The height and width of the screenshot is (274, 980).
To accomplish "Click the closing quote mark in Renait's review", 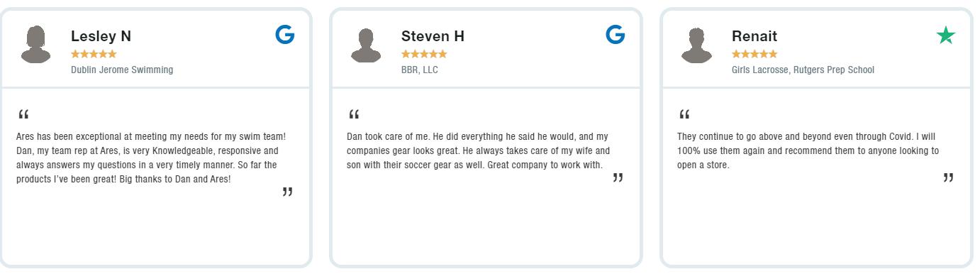I will pyautogui.click(x=948, y=177).
